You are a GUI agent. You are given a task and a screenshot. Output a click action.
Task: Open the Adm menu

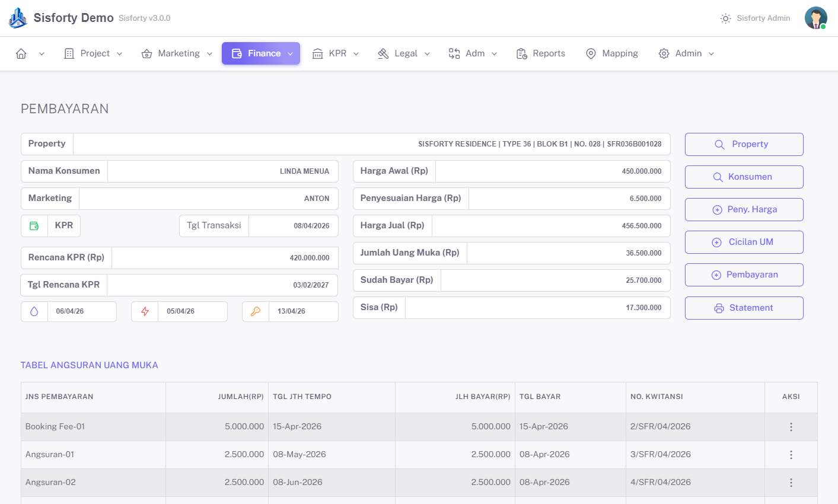click(x=473, y=53)
